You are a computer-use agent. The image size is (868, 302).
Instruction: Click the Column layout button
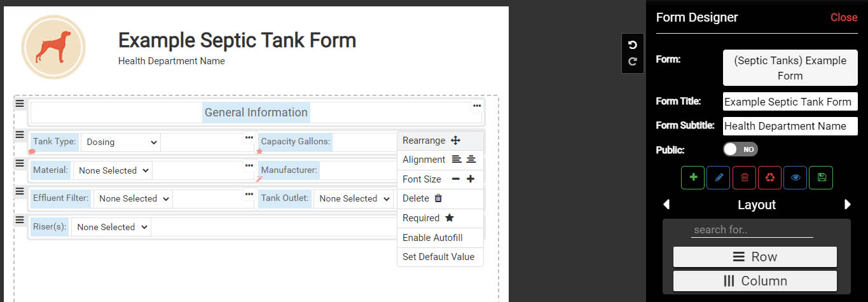(x=755, y=281)
